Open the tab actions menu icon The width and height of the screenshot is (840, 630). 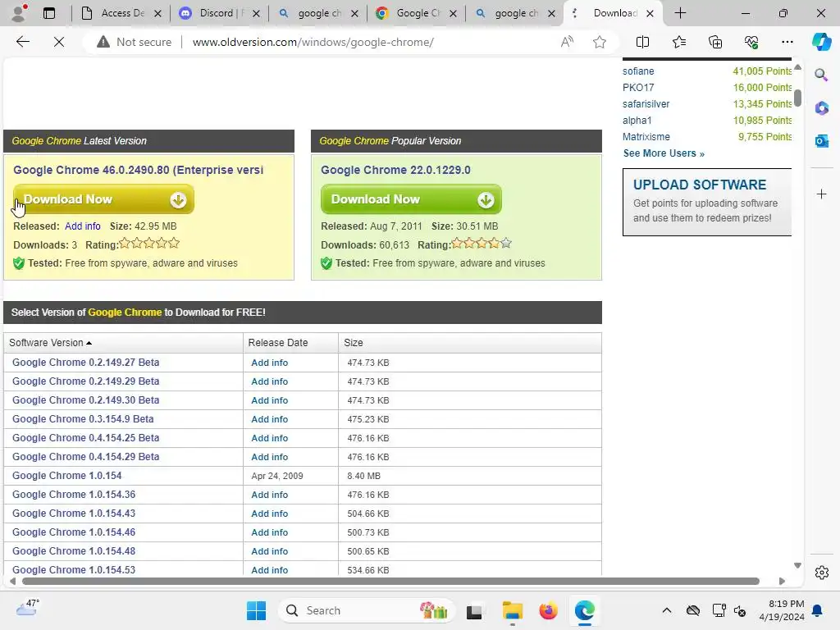pyautogui.click(x=49, y=13)
